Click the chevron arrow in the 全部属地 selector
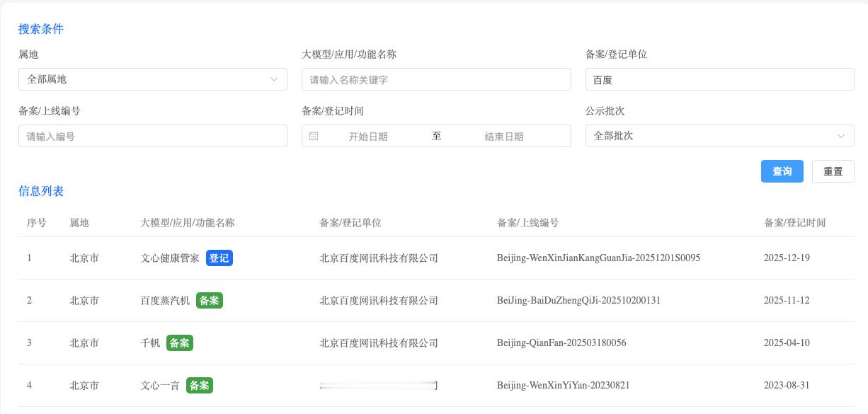Viewport: 868px width, 414px height. [274, 79]
